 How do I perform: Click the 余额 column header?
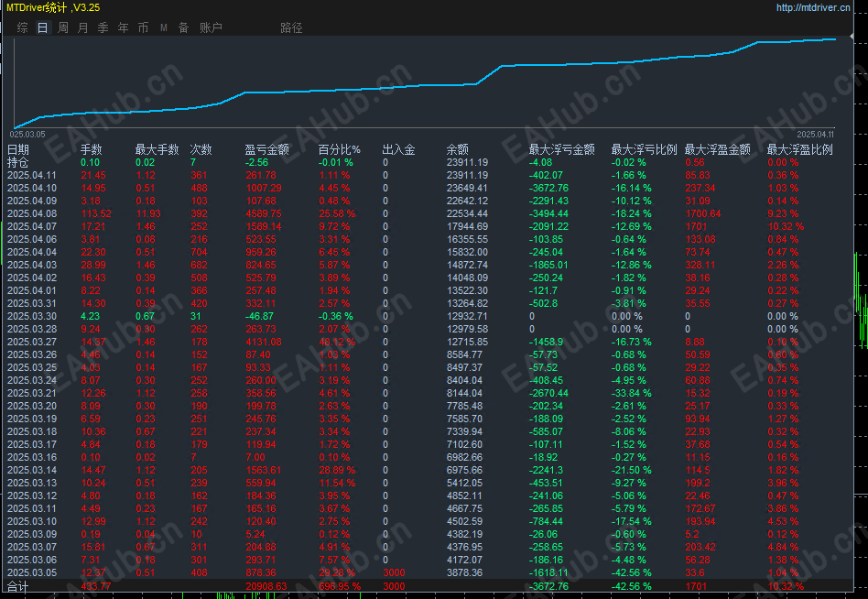(457, 149)
